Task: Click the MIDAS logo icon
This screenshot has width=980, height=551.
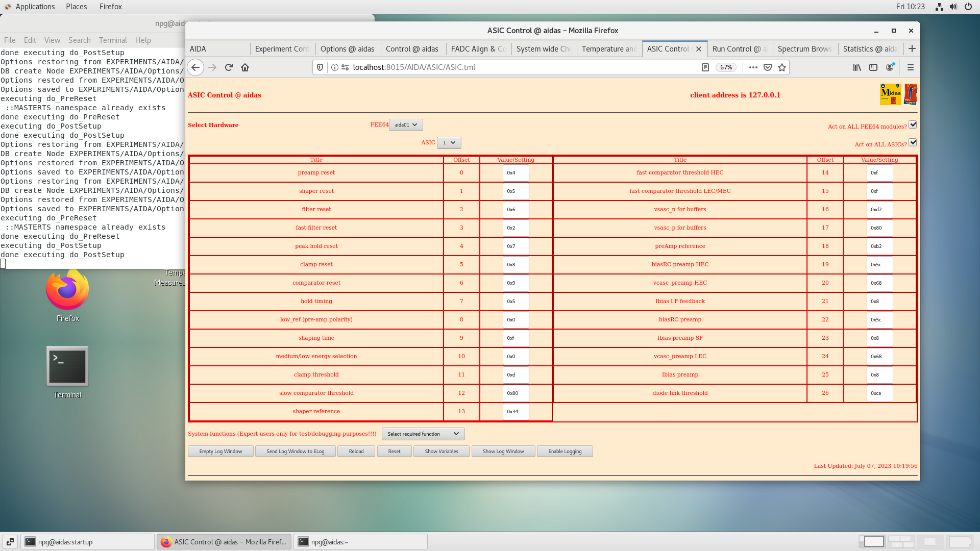Action: click(x=890, y=94)
